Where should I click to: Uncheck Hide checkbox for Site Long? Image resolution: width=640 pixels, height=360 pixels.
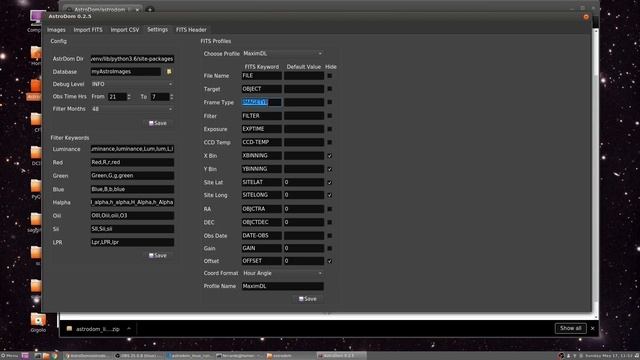(x=330, y=195)
